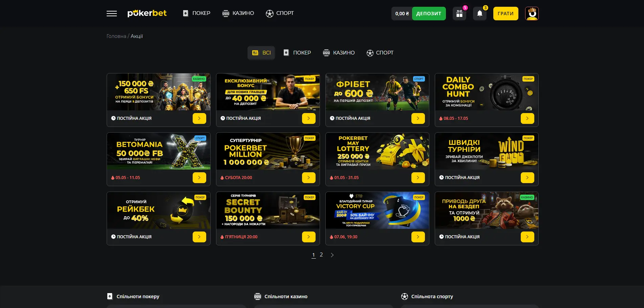644x308 pixels.
Task: Open arrow for Фрібет promo
Action: pyautogui.click(x=418, y=118)
